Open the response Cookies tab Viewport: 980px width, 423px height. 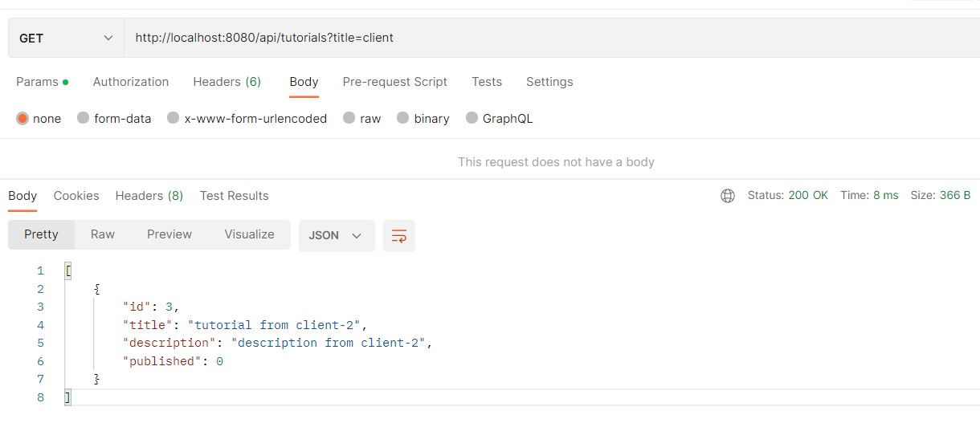pyautogui.click(x=76, y=196)
